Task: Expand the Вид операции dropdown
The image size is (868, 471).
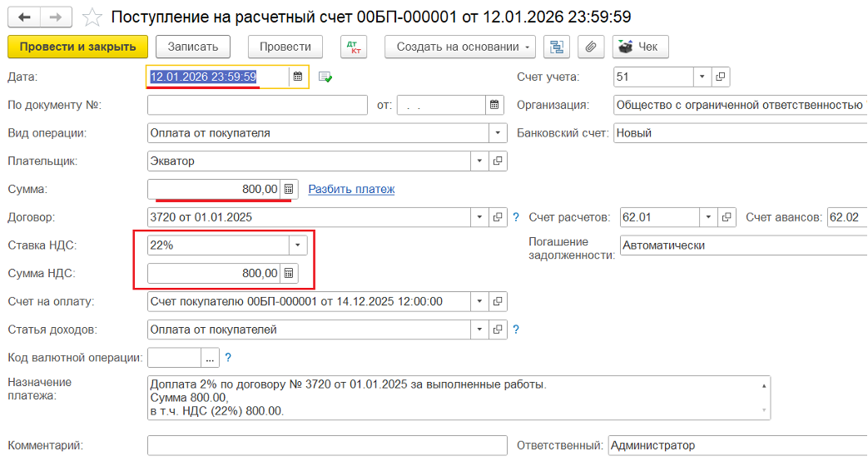Action: [x=498, y=133]
